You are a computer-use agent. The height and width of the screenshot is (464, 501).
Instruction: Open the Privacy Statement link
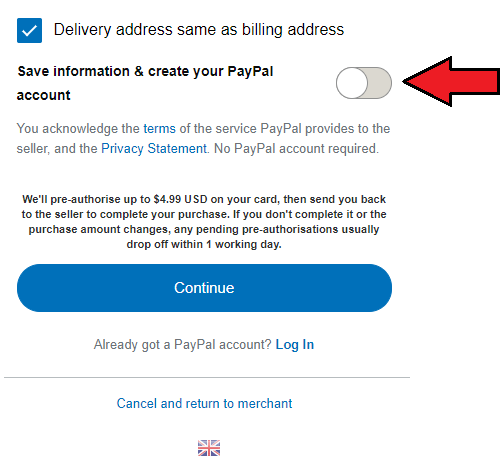(x=154, y=148)
